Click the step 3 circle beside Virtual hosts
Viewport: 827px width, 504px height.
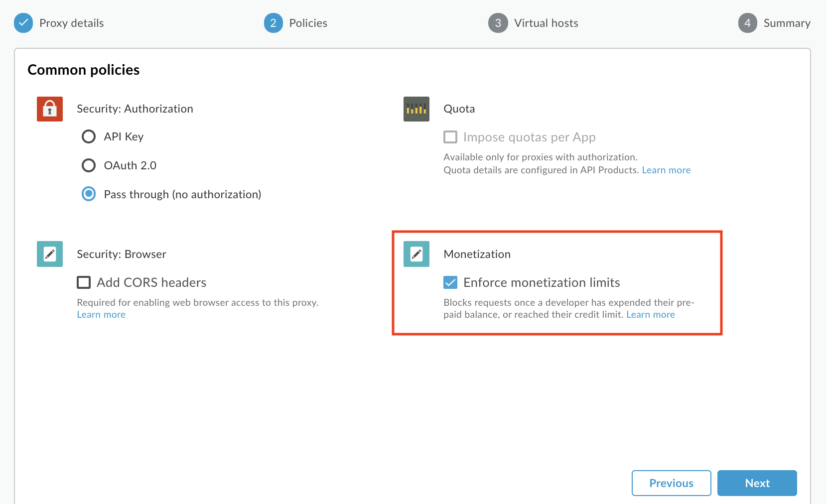(x=498, y=23)
